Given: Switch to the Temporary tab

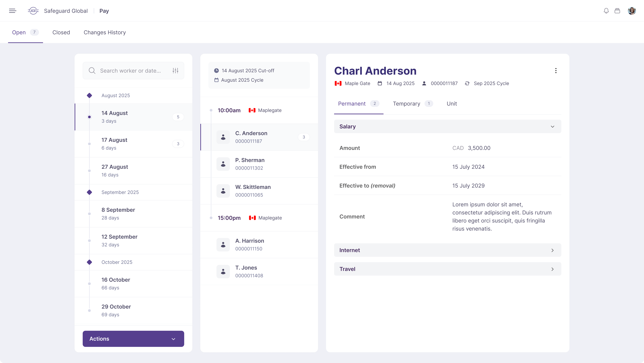Looking at the screenshot, I should pyautogui.click(x=406, y=104).
